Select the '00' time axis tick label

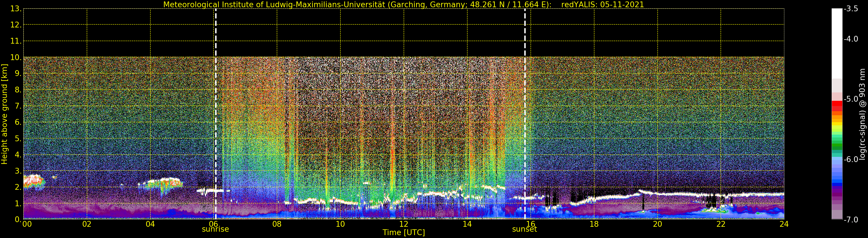pos(27,224)
